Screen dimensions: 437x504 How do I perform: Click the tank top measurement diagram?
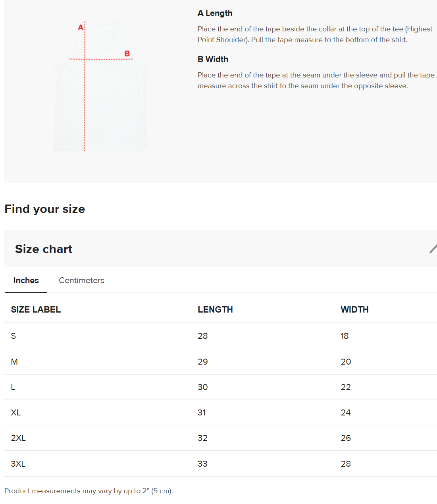(x=100, y=86)
